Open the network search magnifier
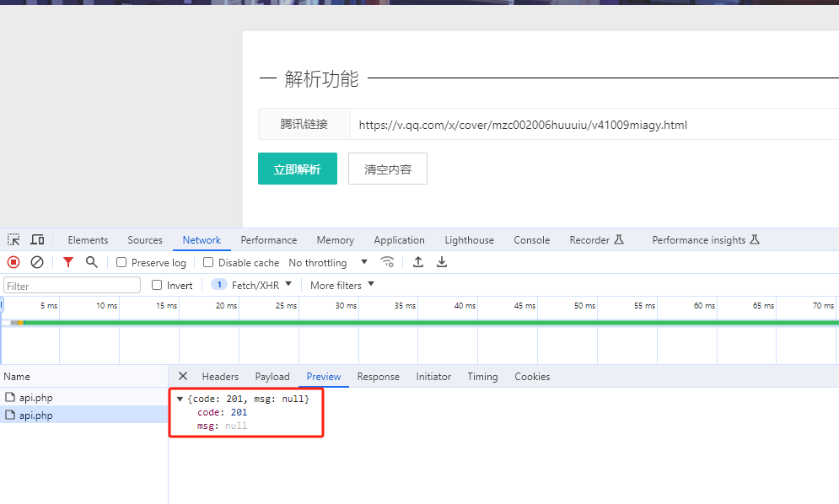This screenshot has width=839, height=504. click(x=92, y=262)
